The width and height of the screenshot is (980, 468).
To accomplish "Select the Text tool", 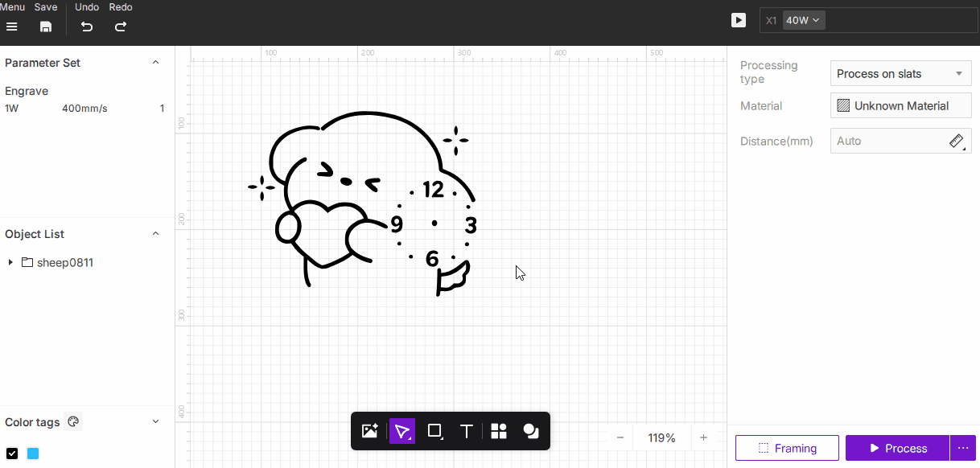I will (466, 431).
